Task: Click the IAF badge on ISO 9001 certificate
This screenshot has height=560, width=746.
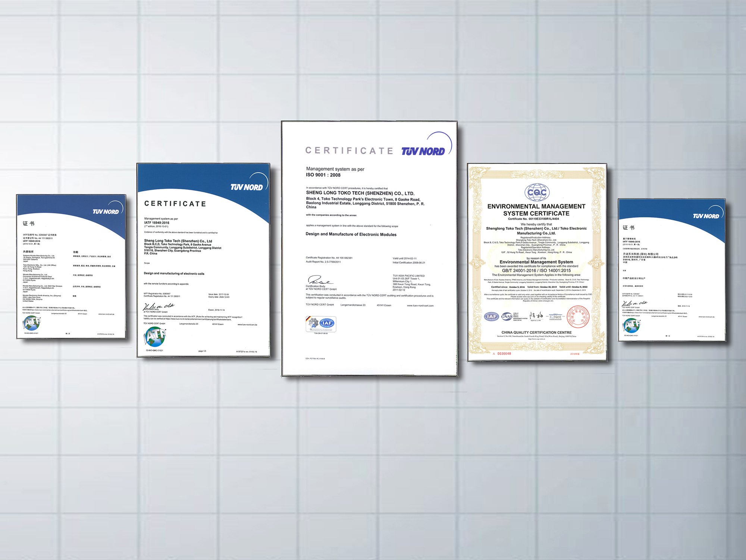Action: pos(326,323)
